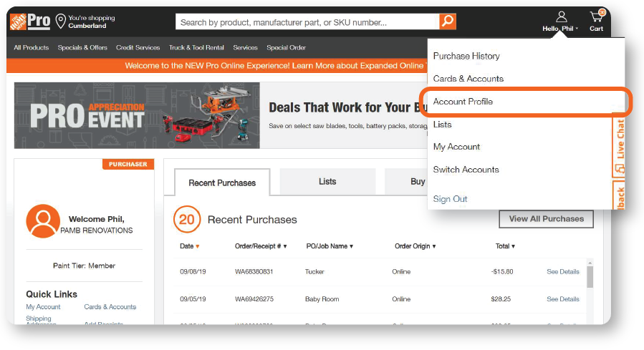The height and width of the screenshot is (350, 644).
Task: Switch to the Lists tab
Action: pyautogui.click(x=327, y=182)
